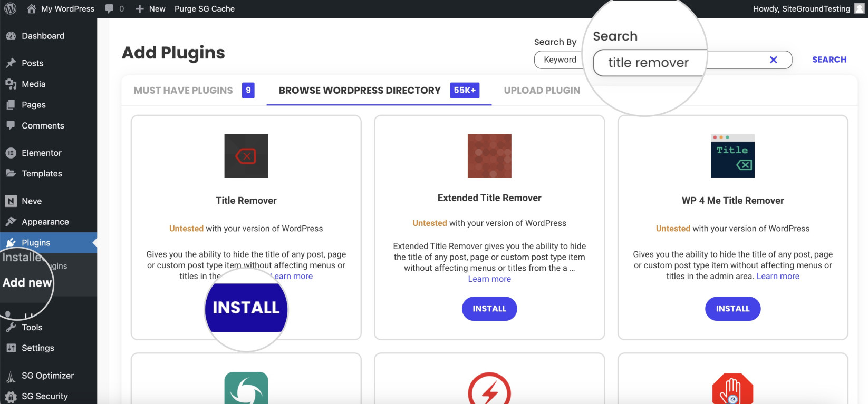Click the Elementor icon in sidebar
Viewport: 868px width, 404px height.
[11, 153]
